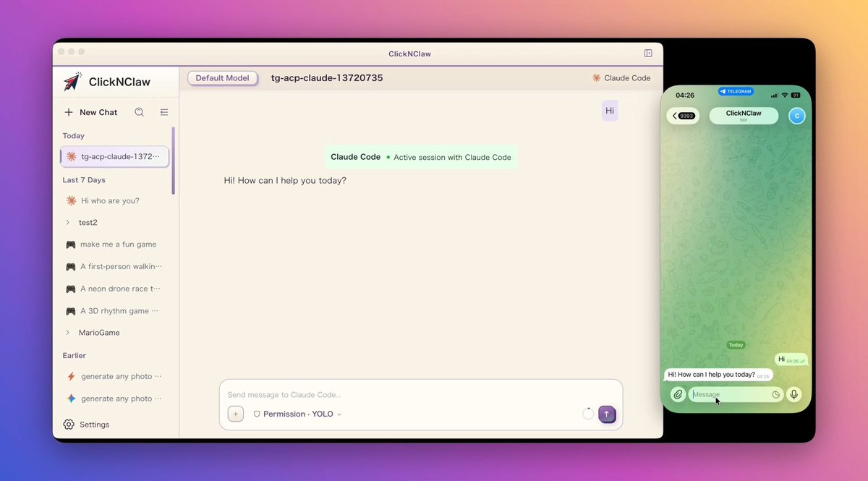Image resolution: width=868 pixels, height=481 pixels.
Task: Click the reply 'Hi! How can I help you today?' in ClickNClaw
Action: [285, 181]
